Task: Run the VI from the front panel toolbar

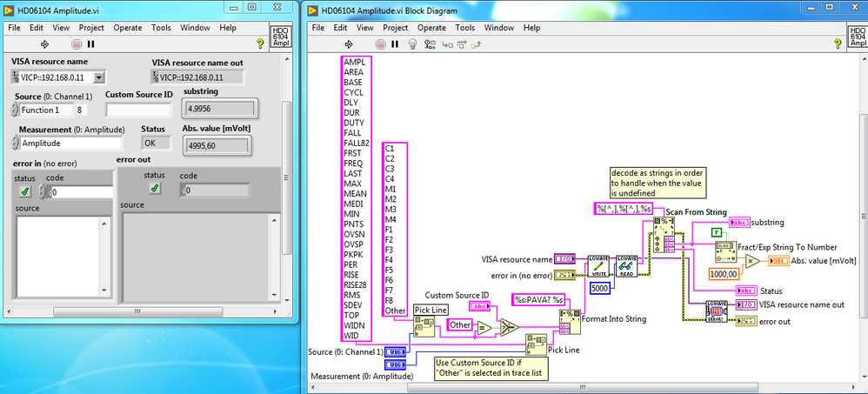Action: click(x=45, y=44)
